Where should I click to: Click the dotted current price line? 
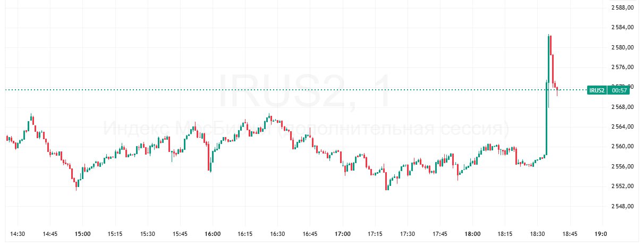[266, 90]
